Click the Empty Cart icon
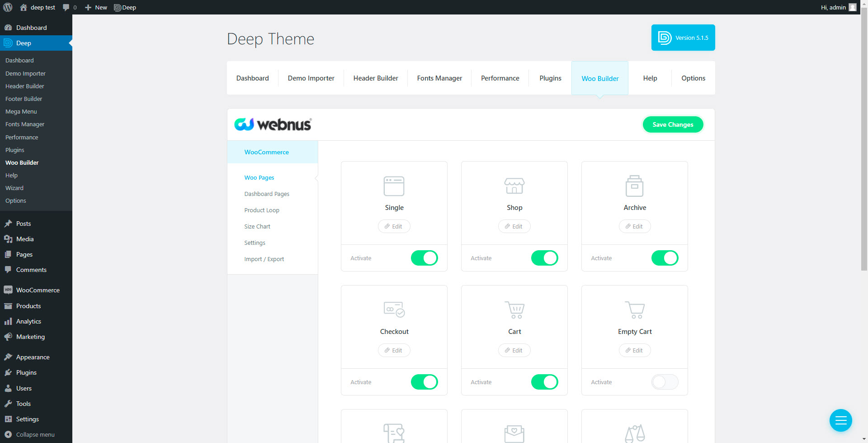The width and height of the screenshot is (868, 443). (635, 310)
